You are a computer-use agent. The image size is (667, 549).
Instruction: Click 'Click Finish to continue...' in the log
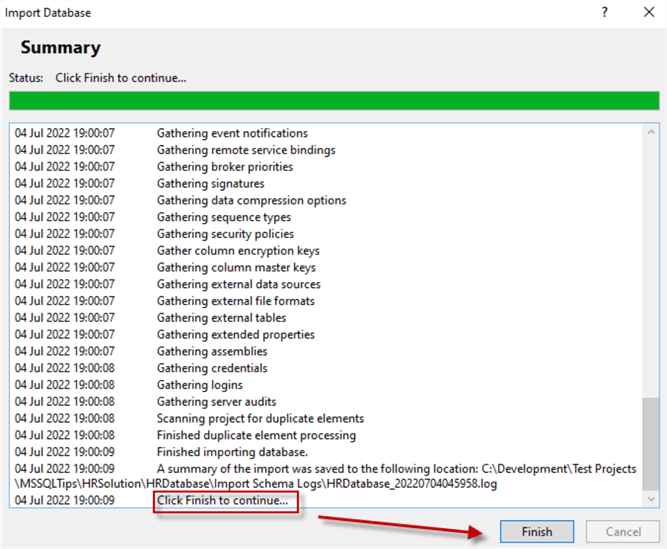coord(222,501)
